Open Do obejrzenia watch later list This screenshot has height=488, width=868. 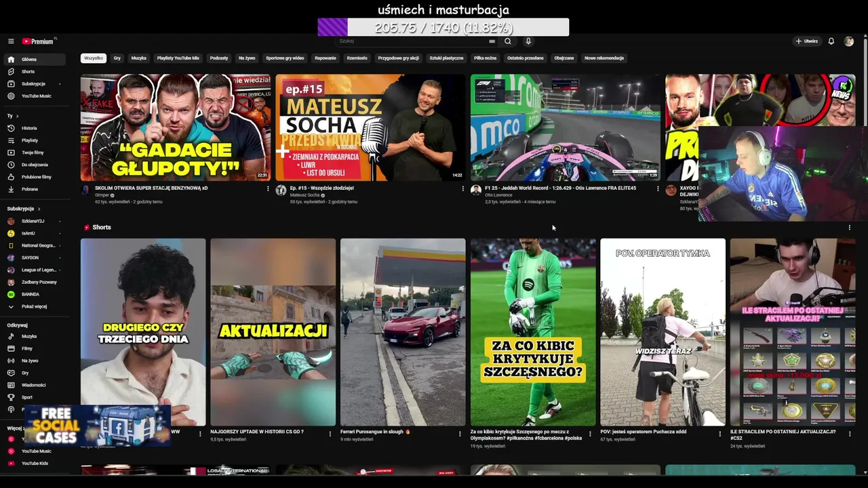tap(34, 165)
